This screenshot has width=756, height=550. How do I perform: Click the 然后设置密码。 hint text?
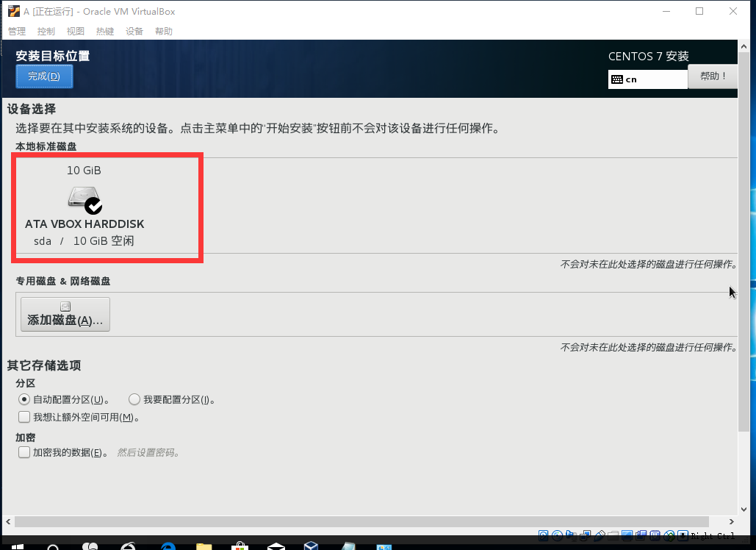(148, 452)
